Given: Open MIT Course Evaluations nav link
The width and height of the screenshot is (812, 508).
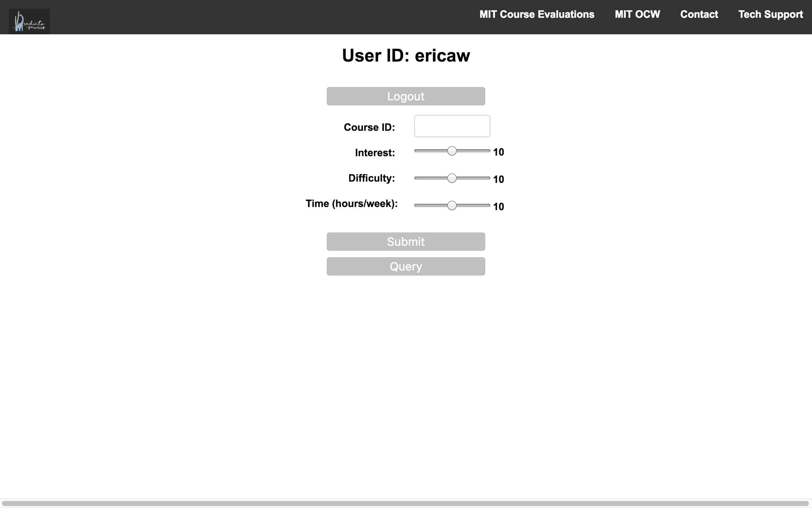Looking at the screenshot, I should [536, 15].
